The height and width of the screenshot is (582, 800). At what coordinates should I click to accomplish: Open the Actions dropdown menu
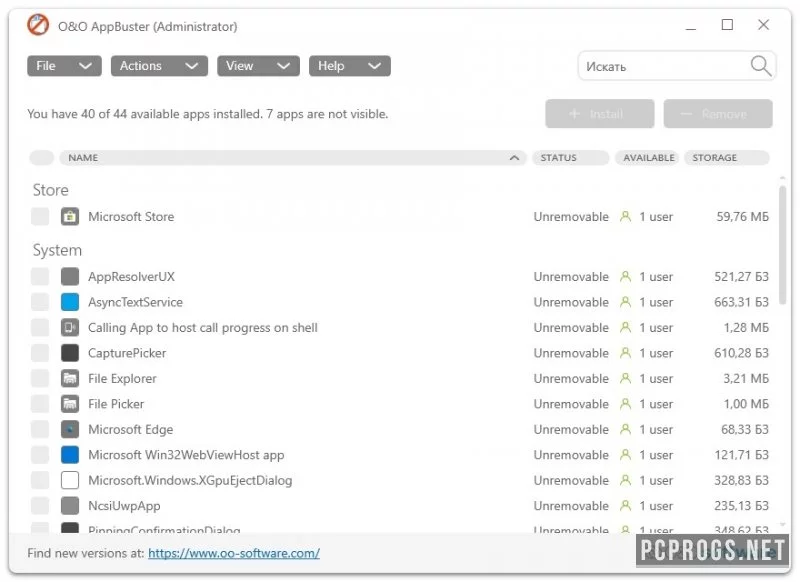(159, 66)
